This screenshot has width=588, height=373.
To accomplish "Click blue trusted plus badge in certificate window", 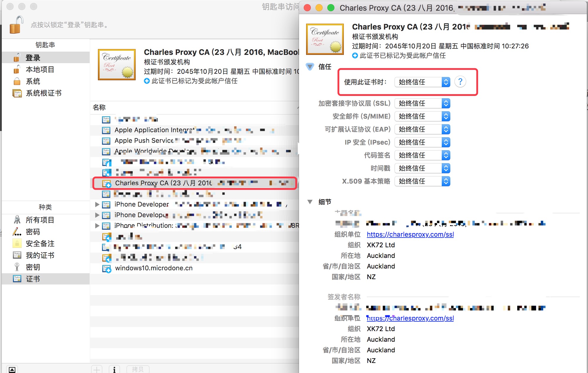I will (x=355, y=55).
